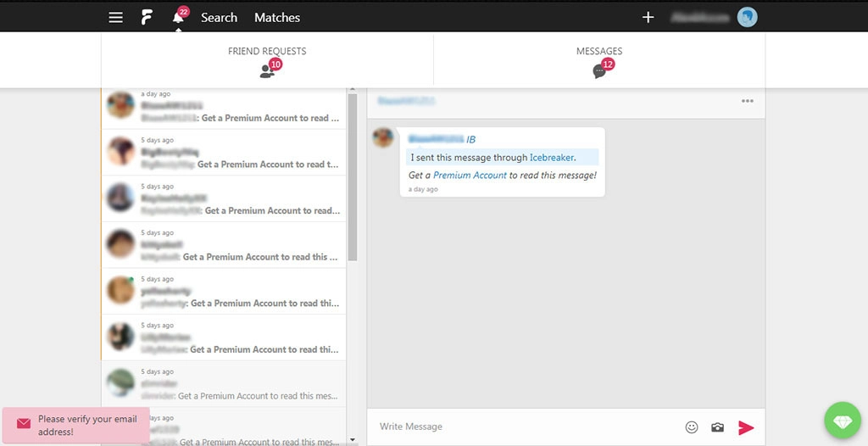Click the Write Message input field
Screen dimensions: 868x446
click(526, 426)
